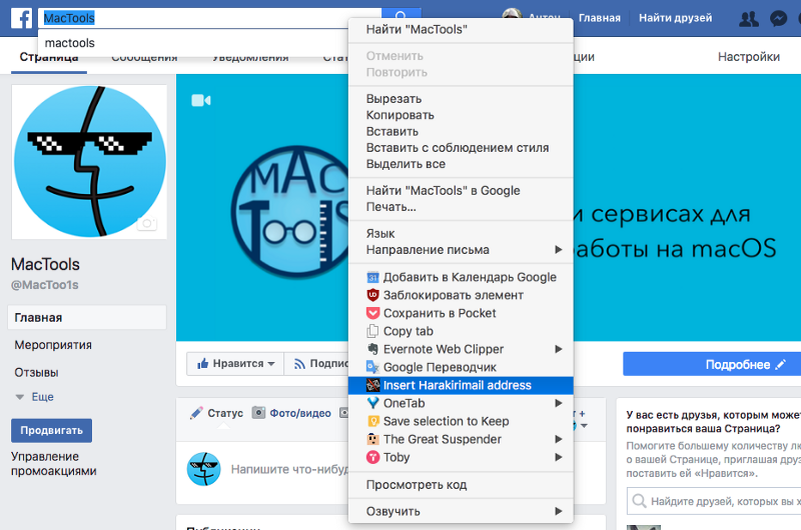Open the friend requests icon
The height and width of the screenshot is (530, 801).
(x=749, y=19)
